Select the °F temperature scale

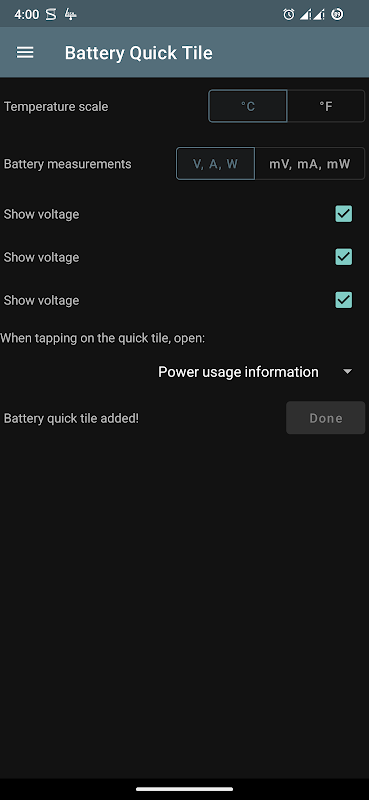coord(326,106)
